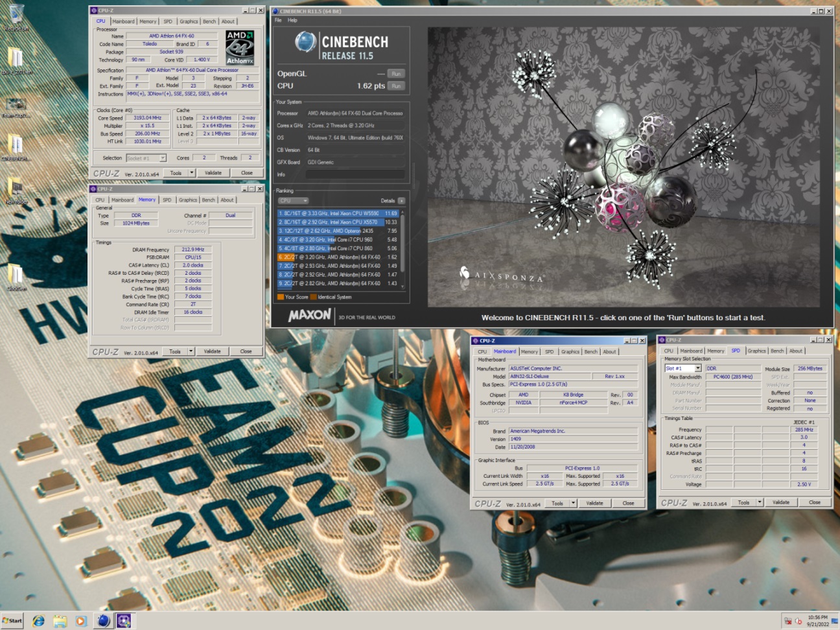The height and width of the screenshot is (630, 840).
Task: Select the AMD Opteron 2435 ranking row
Action: point(338,231)
